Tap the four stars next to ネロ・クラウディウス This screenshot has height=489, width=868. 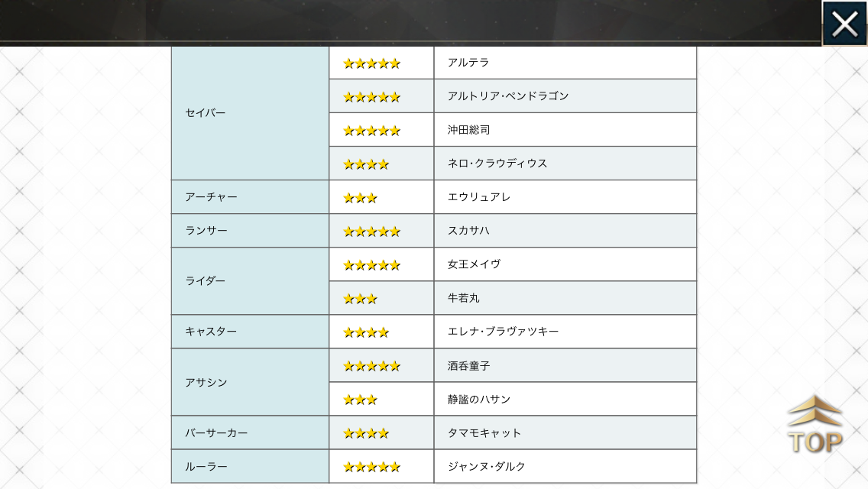tap(365, 164)
